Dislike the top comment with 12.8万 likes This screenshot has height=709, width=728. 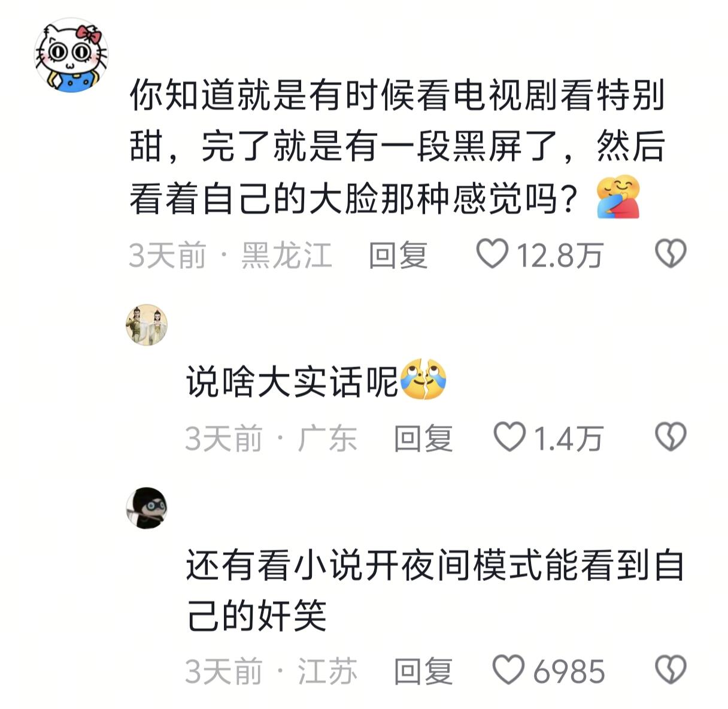pyautogui.click(x=671, y=254)
